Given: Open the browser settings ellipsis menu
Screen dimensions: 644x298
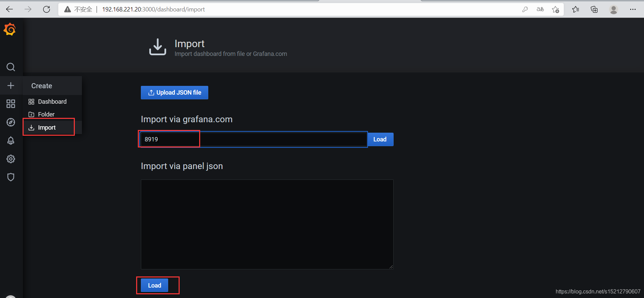Looking at the screenshot, I should (x=633, y=9).
